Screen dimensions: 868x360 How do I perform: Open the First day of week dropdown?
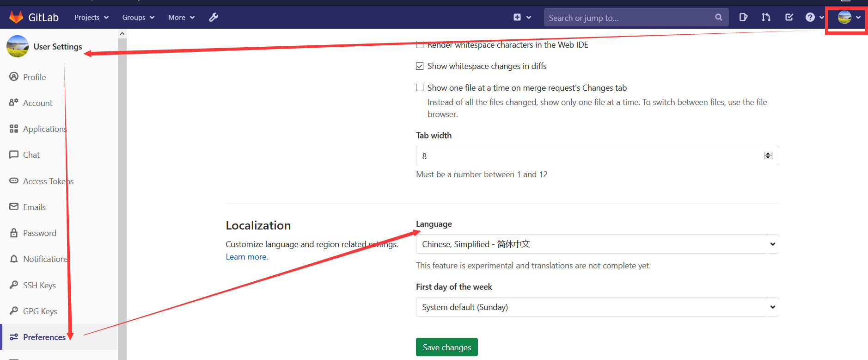[597, 307]
